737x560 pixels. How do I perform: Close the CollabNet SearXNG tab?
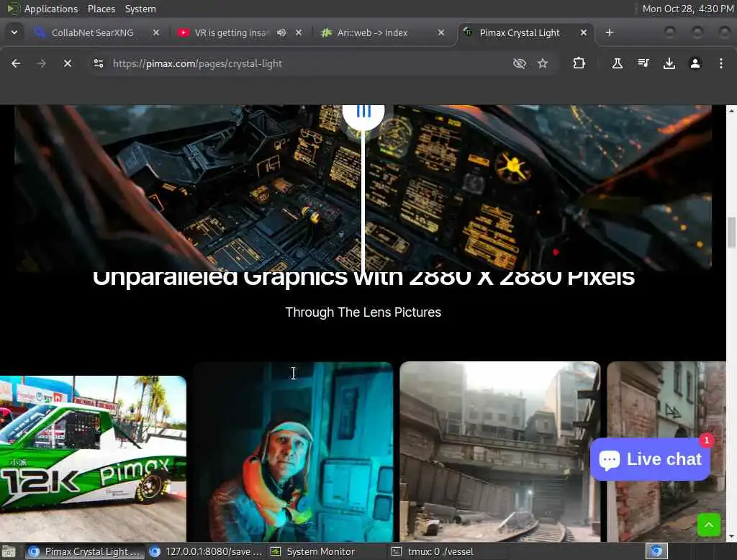click(156, 32)
